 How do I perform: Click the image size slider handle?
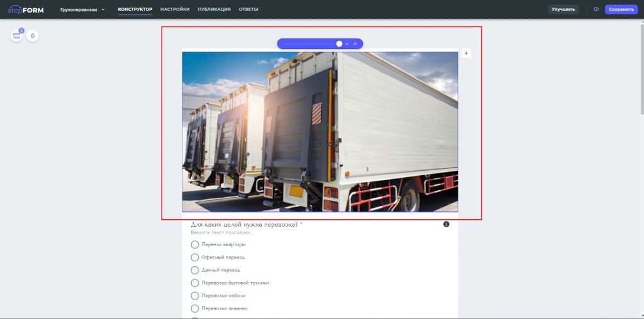(x=339, y=44)
